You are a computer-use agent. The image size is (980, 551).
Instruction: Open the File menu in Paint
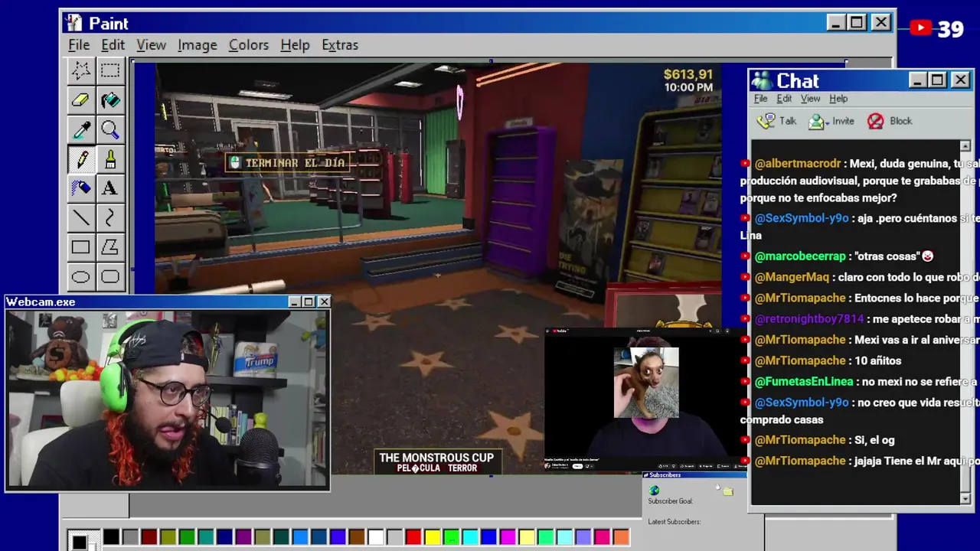(x=79, y=45)
